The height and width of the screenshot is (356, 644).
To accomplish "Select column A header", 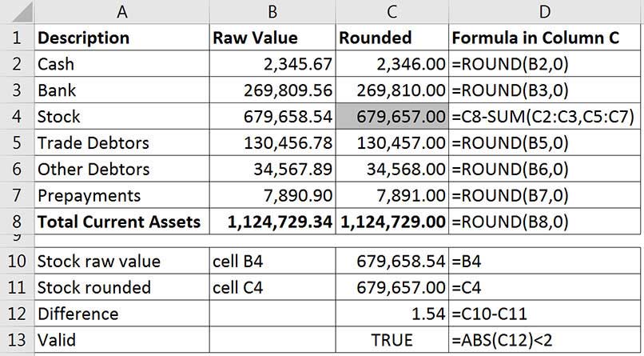I will click(122, 11).
